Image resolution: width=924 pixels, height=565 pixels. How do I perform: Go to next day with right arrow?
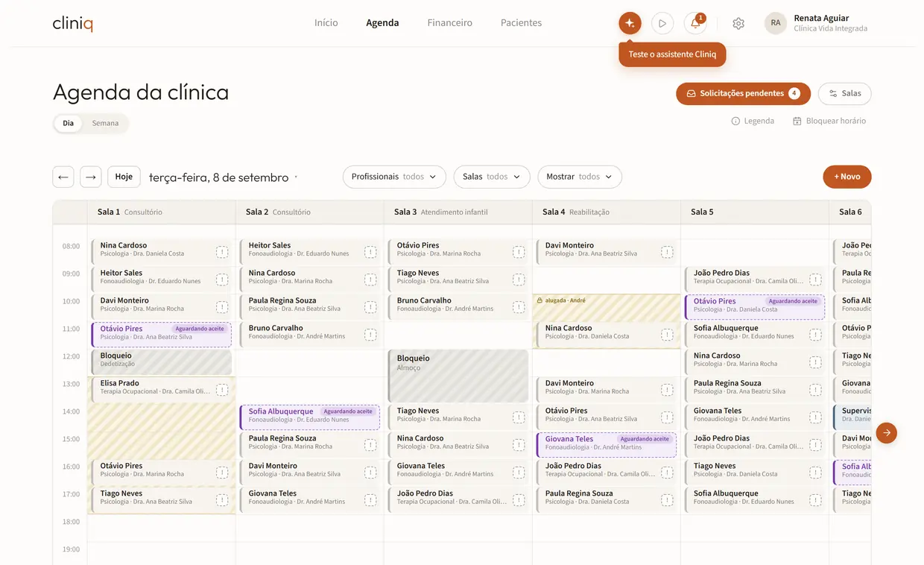(x=91, y=177)
